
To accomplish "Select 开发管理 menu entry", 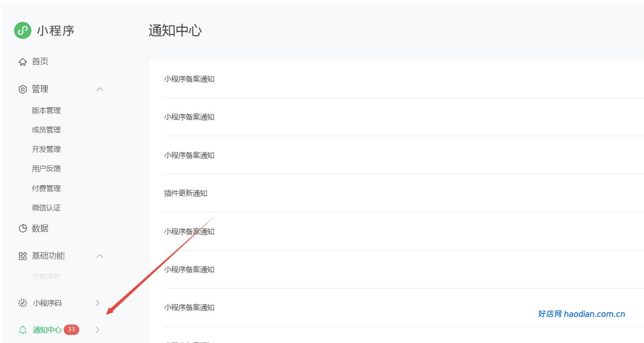I will tap(46, 149).
